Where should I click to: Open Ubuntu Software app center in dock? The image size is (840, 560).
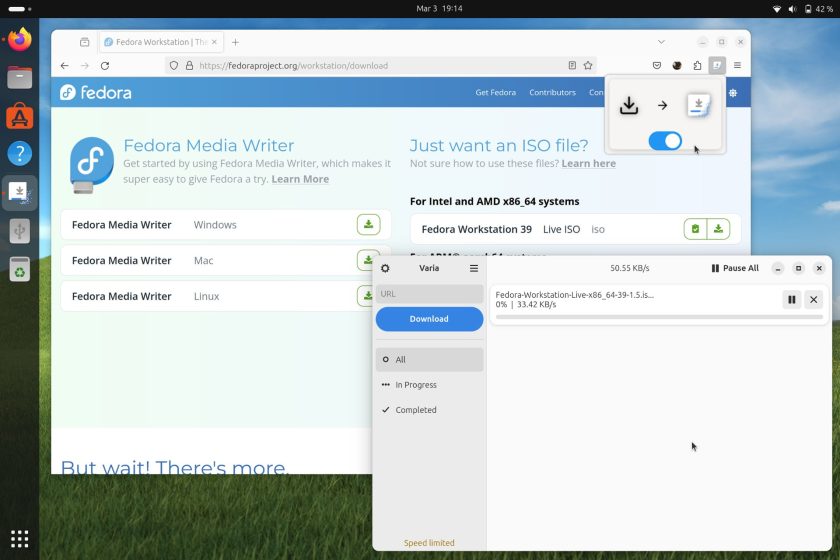[20, 116]
